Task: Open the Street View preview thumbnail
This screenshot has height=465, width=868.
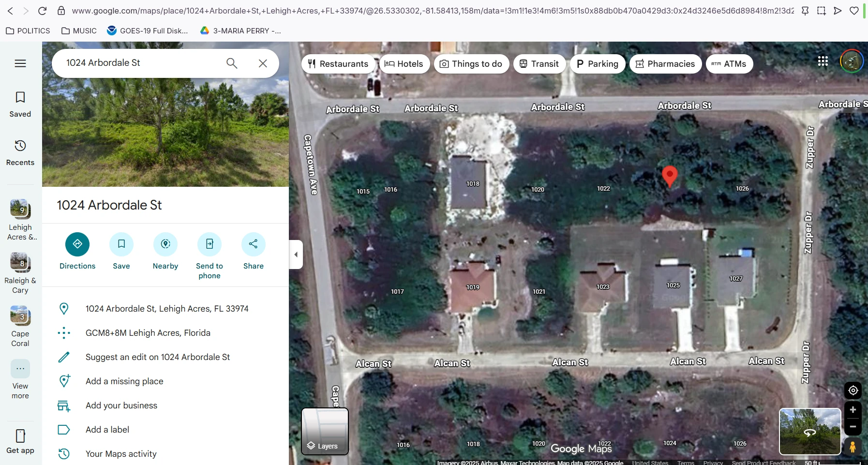Action: coord(809,432)
